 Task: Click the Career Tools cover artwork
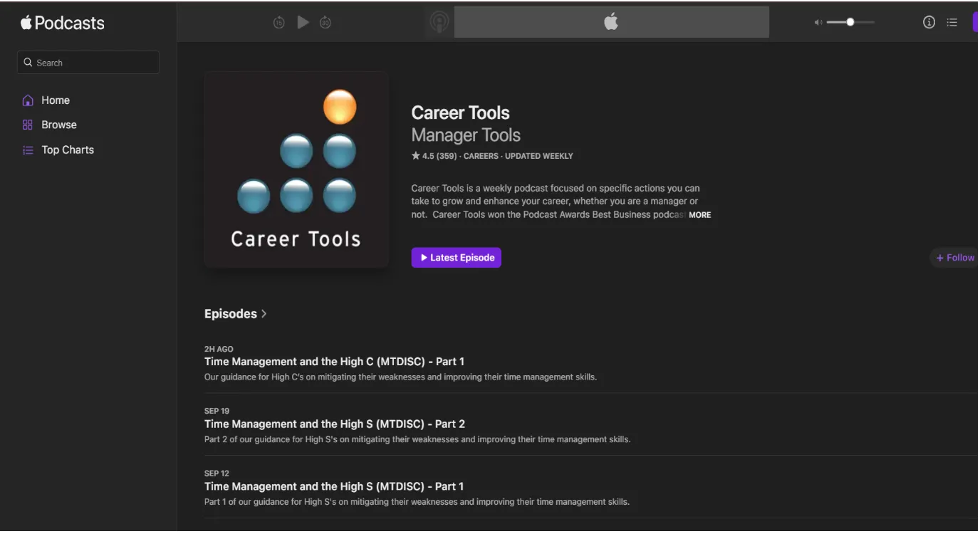pos(296,169)
